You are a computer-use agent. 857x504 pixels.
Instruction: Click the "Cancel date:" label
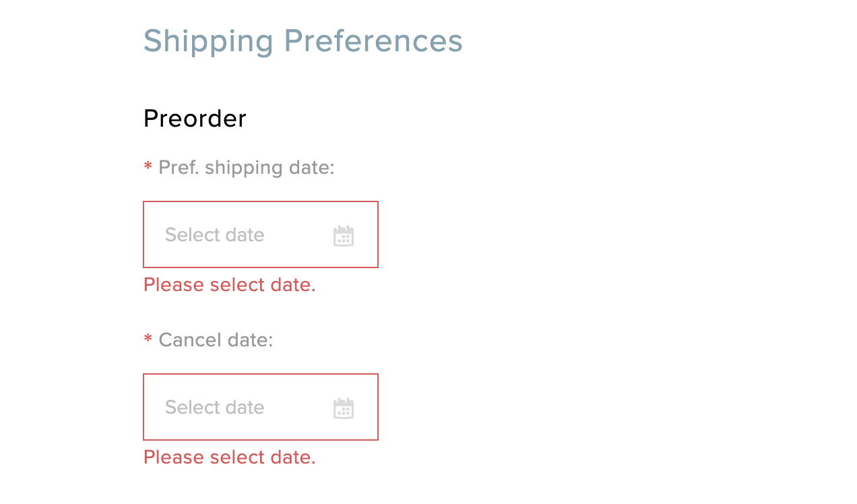click(216, 340)
